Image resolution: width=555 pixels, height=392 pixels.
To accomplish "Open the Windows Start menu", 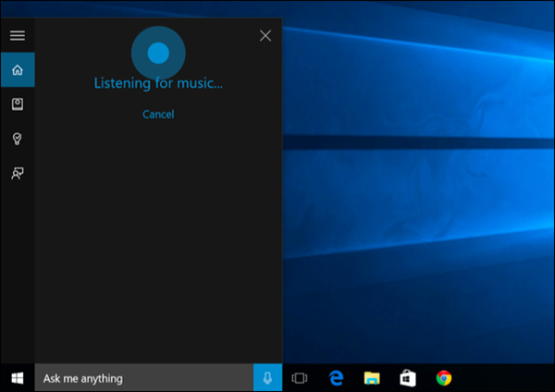I will (x=17, y=377).
